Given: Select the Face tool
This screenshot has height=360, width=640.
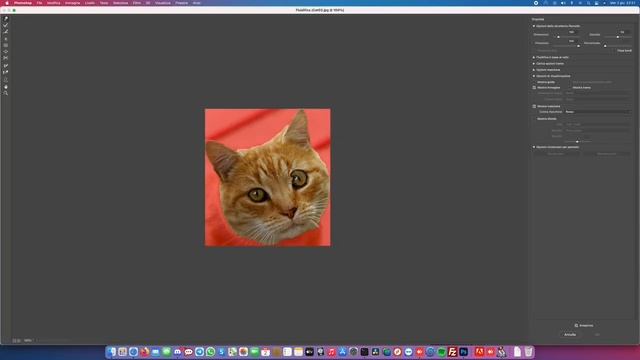Looking at the screenshot, I should pos(6,80).
